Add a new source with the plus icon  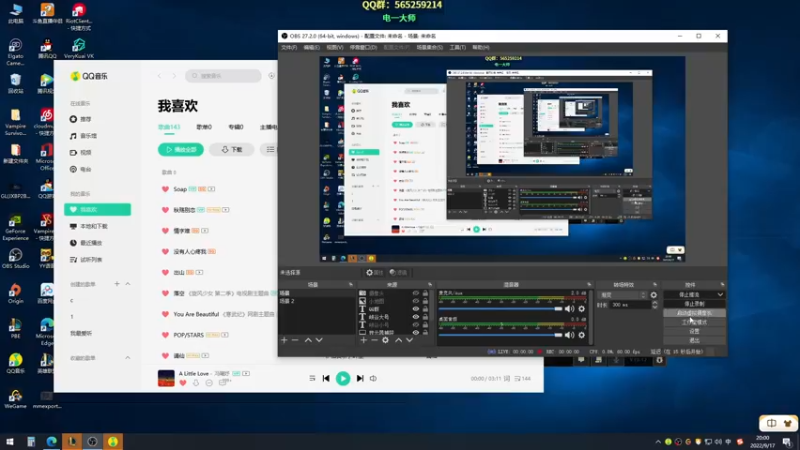tap(363, 340)
